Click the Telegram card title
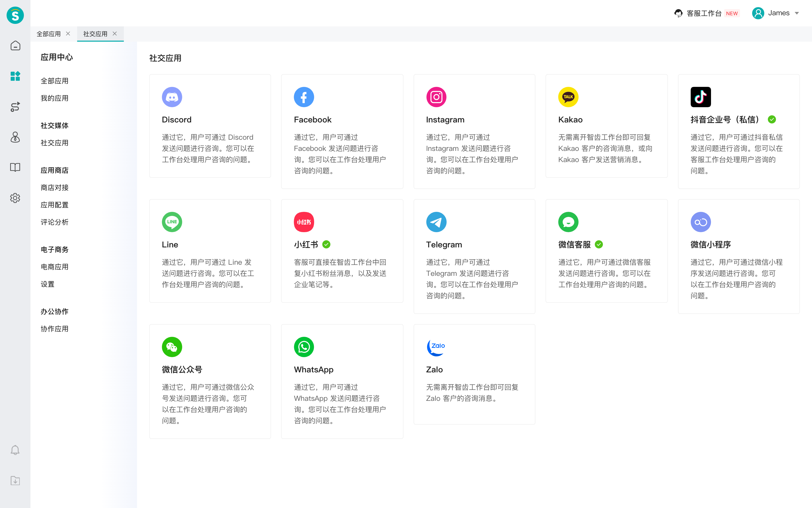Screen dimensions: 812x508 click(x=444, y=245)
